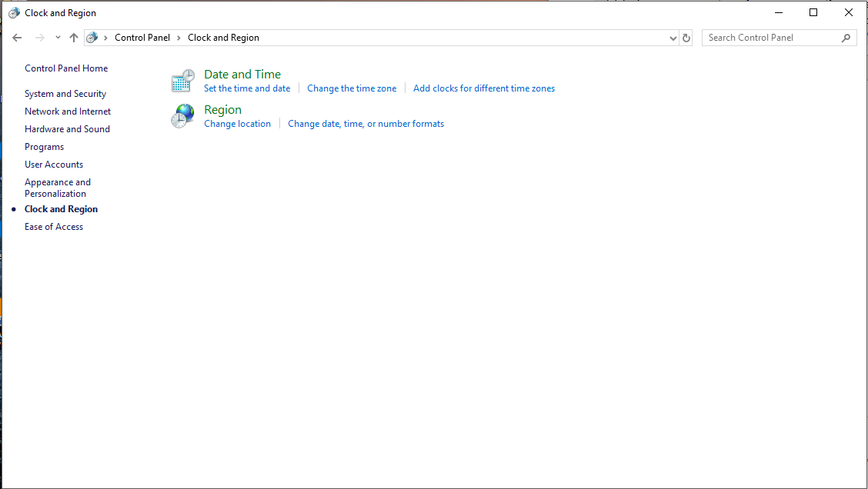868x489 pixels.
Task: Click the Control Panel icon in the address bar
Action: [x=92, y=37]
